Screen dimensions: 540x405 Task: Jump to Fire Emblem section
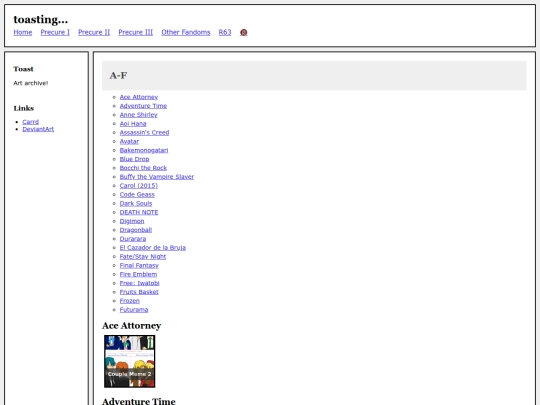138,274
